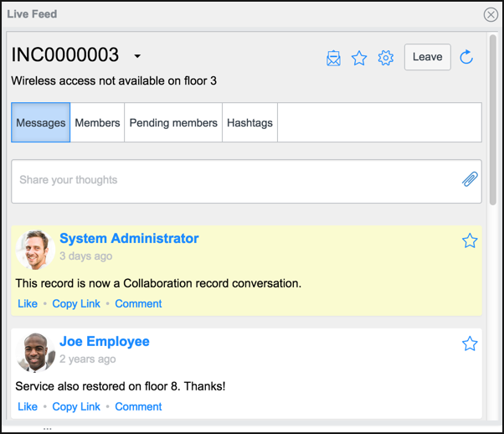Click "Wireless access not available on floor 3"
Viewport: 504px width, 434px height.
[114, 80]
